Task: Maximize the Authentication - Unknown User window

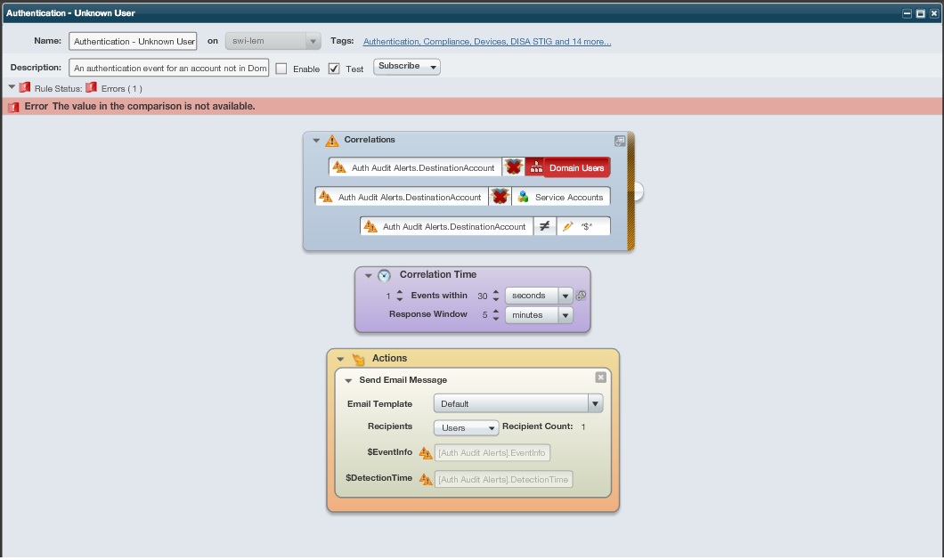Action: coord(921,13)
